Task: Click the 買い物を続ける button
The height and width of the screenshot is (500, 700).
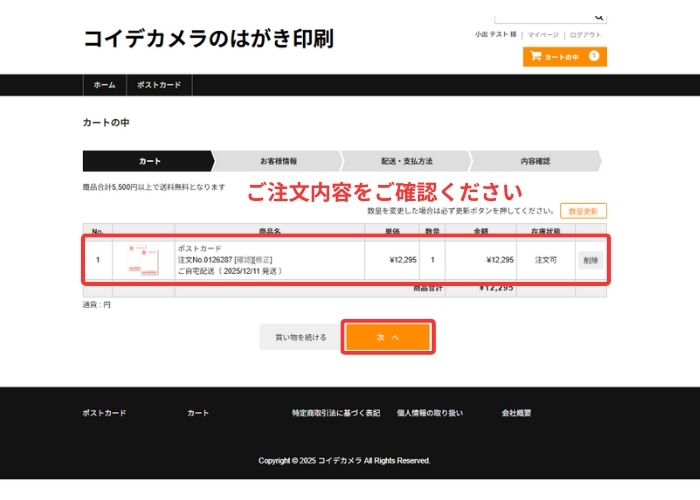Action: point(301,338)
